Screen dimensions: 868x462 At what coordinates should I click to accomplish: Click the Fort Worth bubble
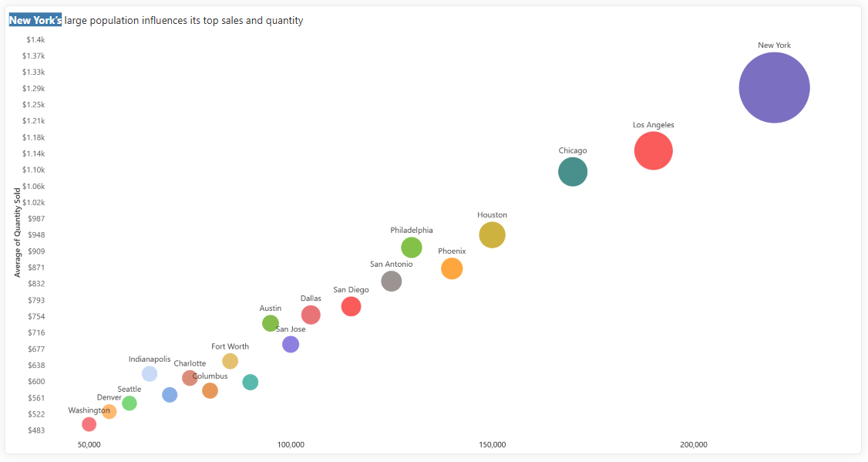(x=230, y=361)
